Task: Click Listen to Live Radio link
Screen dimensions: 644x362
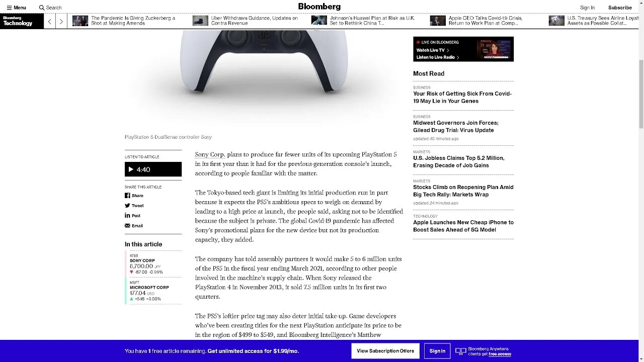Action: (437, 57)
